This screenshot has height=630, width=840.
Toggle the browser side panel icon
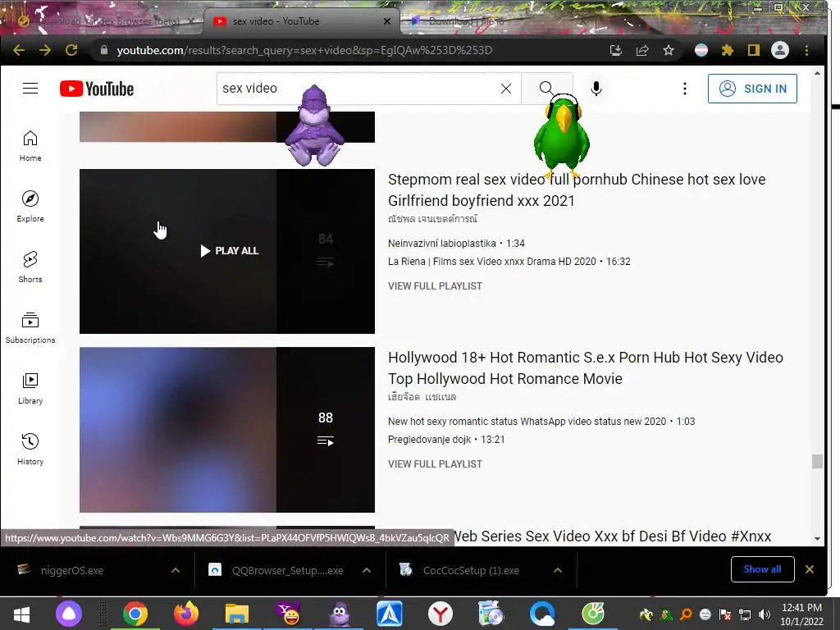[x=754, y=50]
